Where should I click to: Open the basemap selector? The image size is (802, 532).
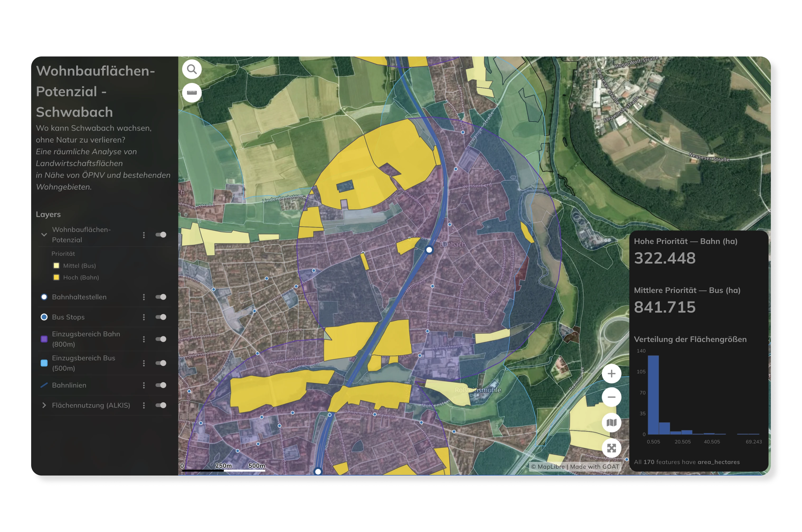click(x=611, y=423)
